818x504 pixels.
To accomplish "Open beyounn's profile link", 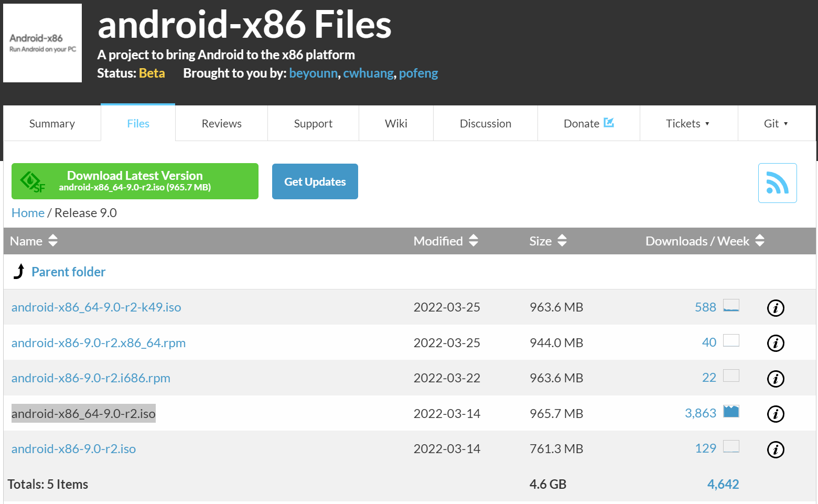I will pos(314,73).
